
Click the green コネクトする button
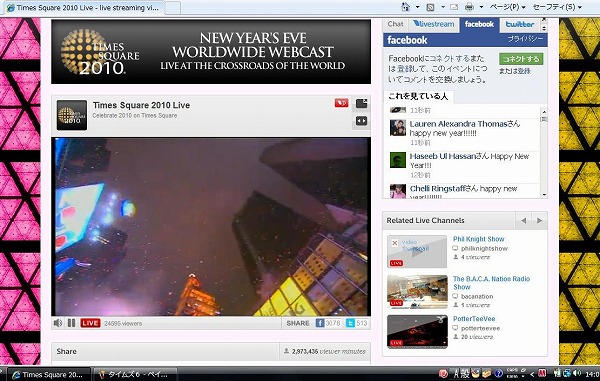click(521, 59)
